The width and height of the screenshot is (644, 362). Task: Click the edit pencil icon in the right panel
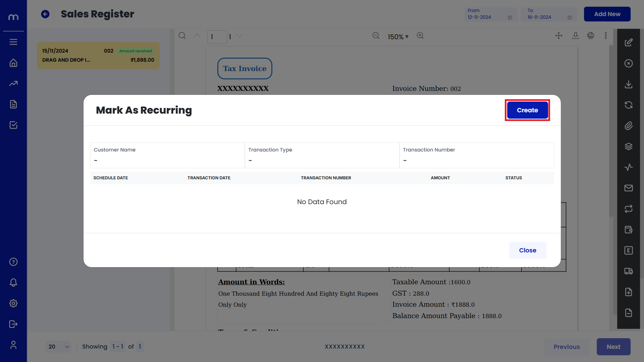(x=629, y=43)
